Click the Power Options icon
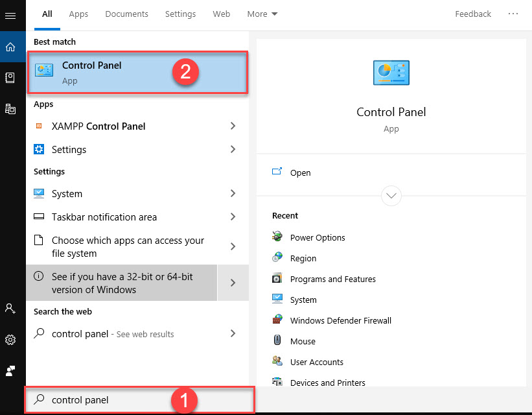 277,236
